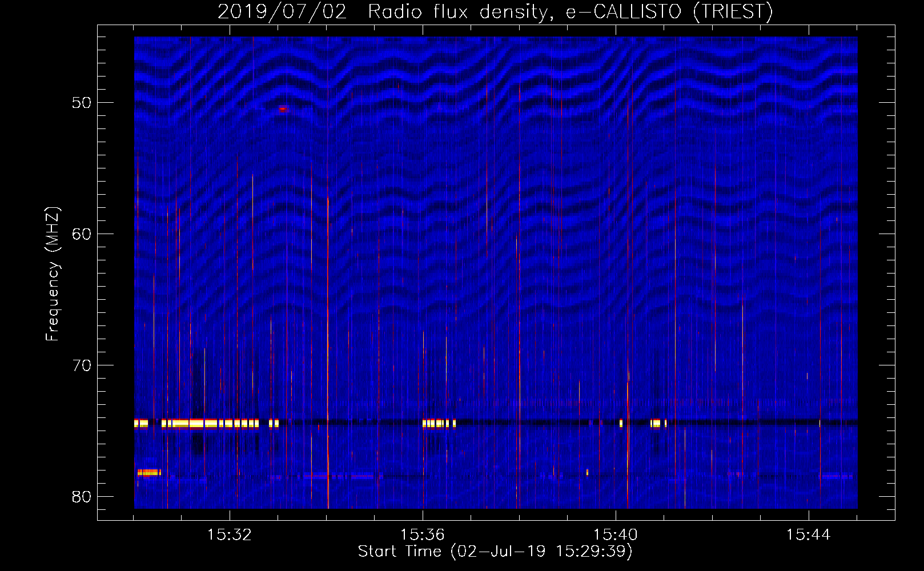Click the '15:36' time tick label
Image resolution: width=924 pixels, height=571 pixels.
pos(423,534)
